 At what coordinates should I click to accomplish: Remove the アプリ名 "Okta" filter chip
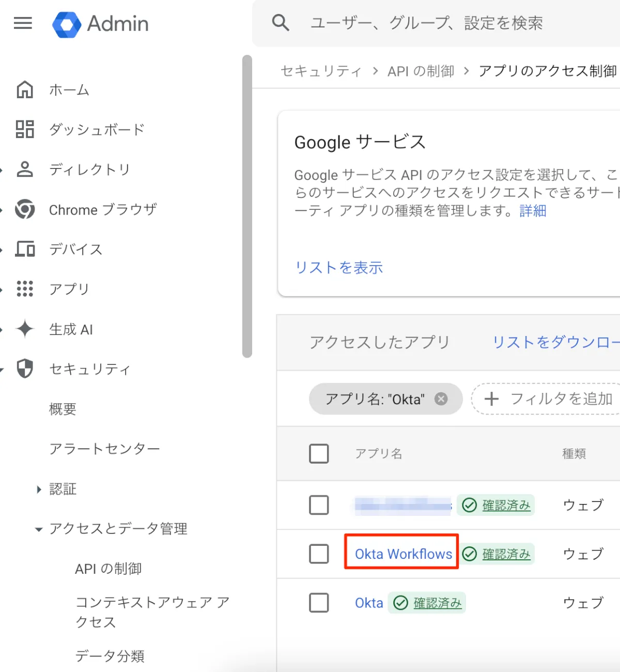[x=441, y=399]
